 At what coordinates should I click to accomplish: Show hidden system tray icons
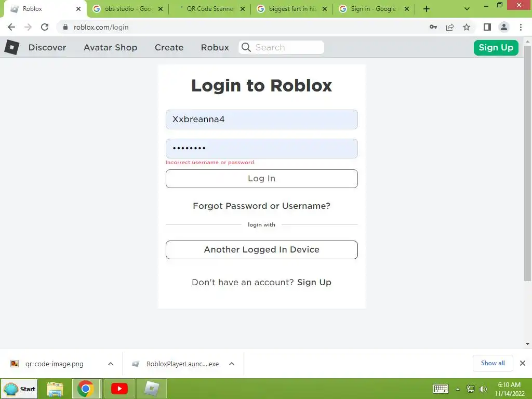[458, 389]
